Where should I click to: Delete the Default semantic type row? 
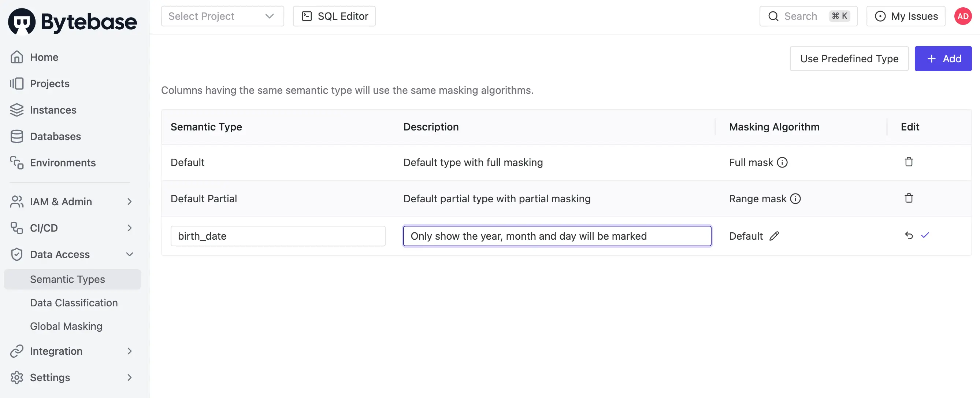point(909,162)
